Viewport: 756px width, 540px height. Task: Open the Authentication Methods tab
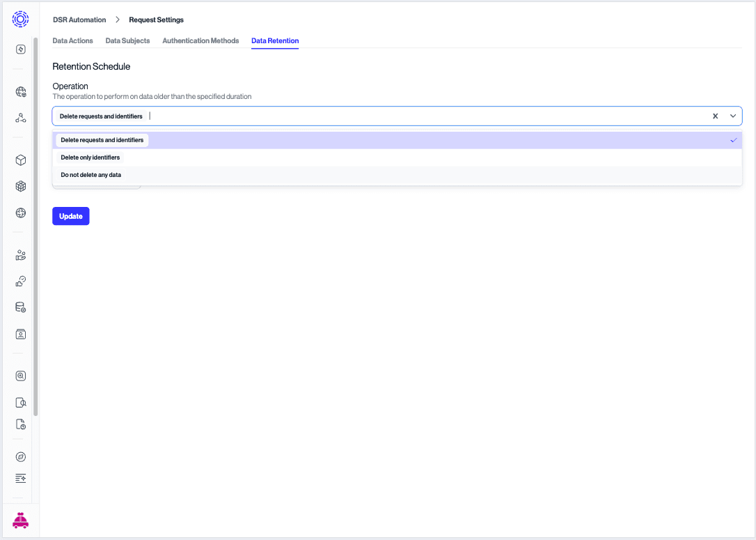coord(200,40)
